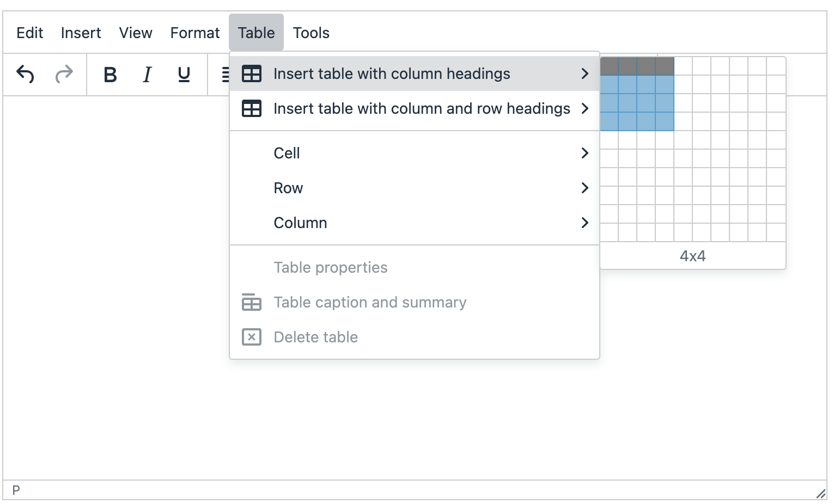Choose Table properties in the menu
Image resolution: width=840 pixels, height=504 pixels.
click(330, 267)
